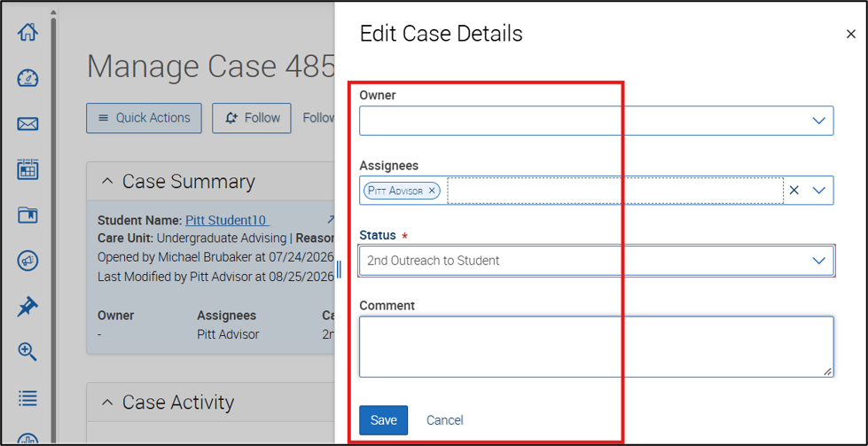
Task: Click Pitt Advisor under Assignees in summary
Action: [x=228, y=334]
